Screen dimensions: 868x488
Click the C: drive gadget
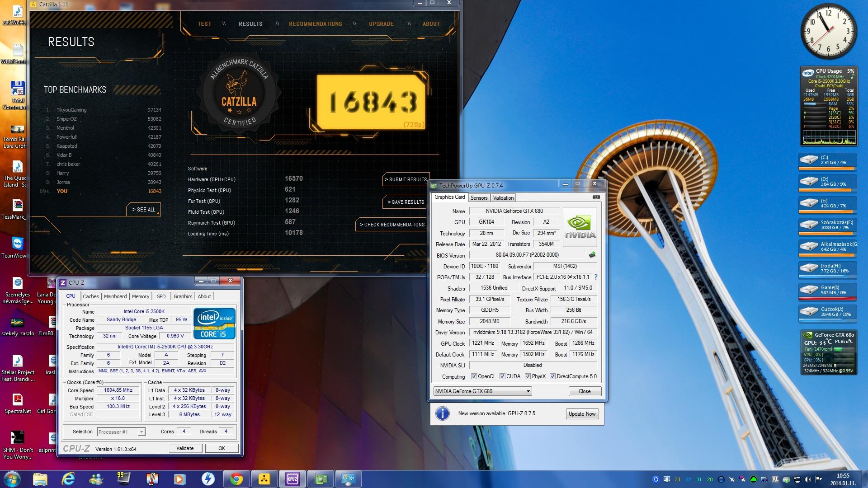click(x=827, y=162)
